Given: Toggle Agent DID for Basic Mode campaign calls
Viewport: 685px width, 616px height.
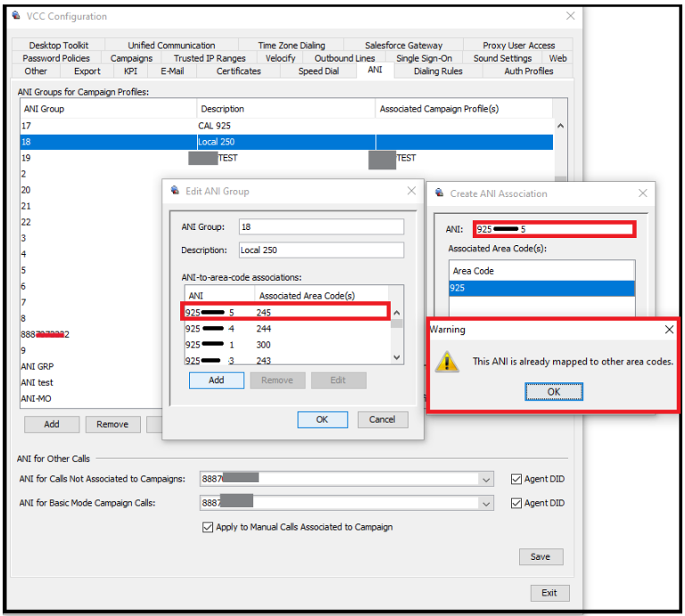Looking at the screenshot, I should (x=516, y=503).
